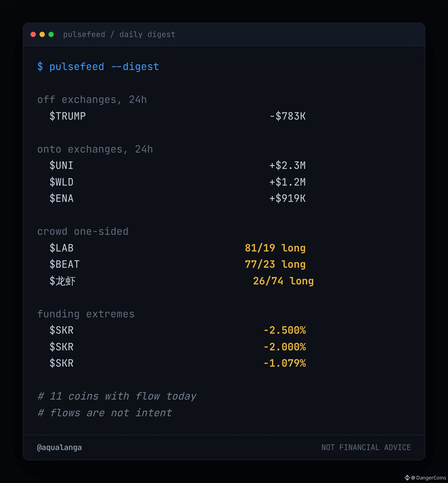Click the green maximize dot

point(51,34)
